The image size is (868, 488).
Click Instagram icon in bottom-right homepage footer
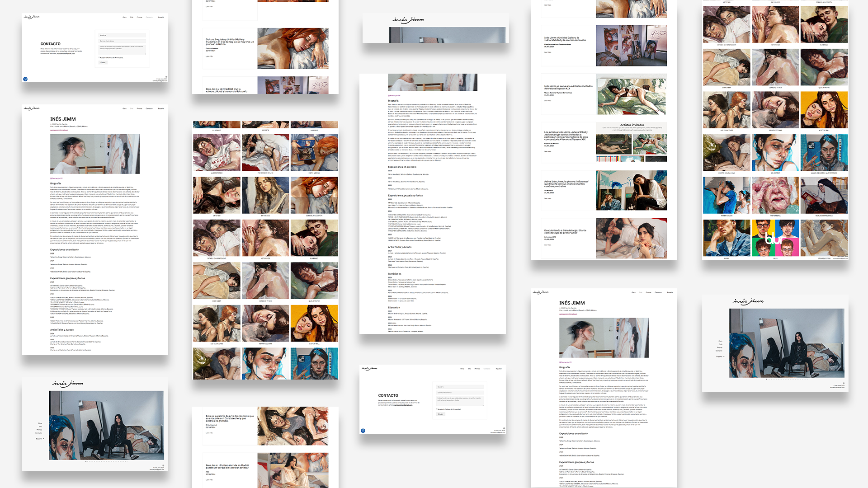pyautogui.click(x=844, y=383)
